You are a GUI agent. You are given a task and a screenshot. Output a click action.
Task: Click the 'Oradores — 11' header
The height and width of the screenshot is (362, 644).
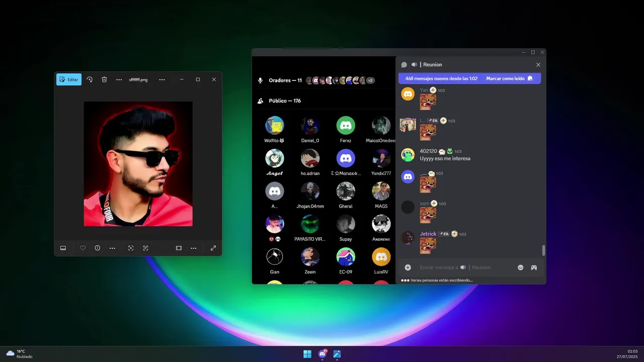(x=285, y=80)
